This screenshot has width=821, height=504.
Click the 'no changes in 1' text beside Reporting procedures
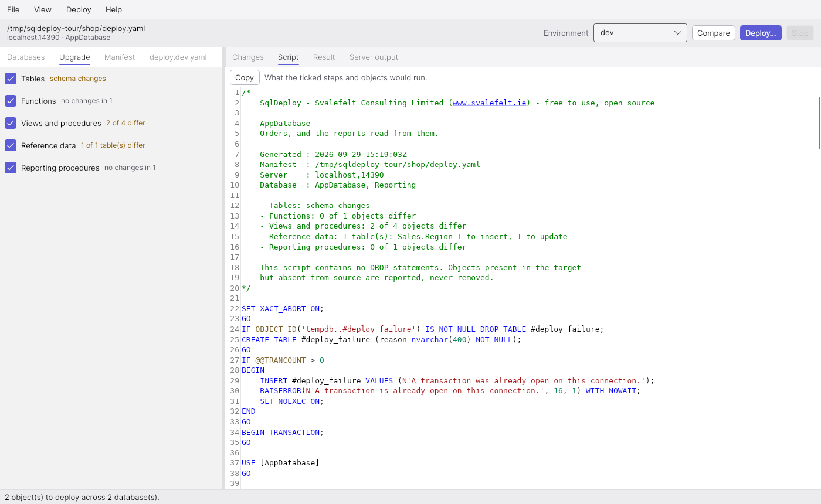tap(130, 168)
